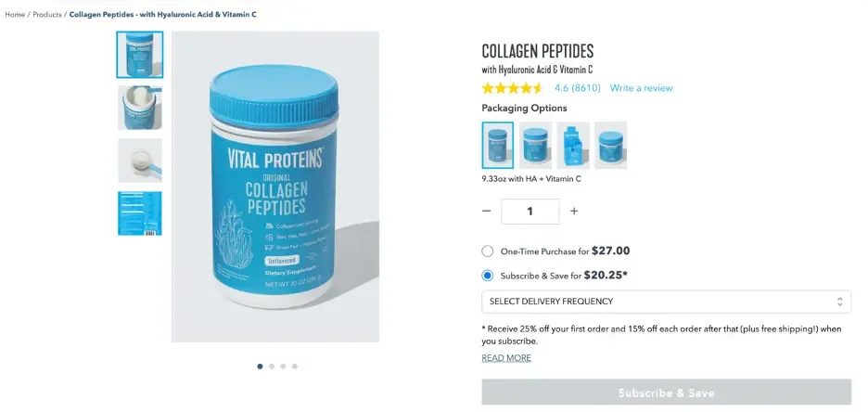
Task: Click the Write a review link
Action: [x=642, y=88]
